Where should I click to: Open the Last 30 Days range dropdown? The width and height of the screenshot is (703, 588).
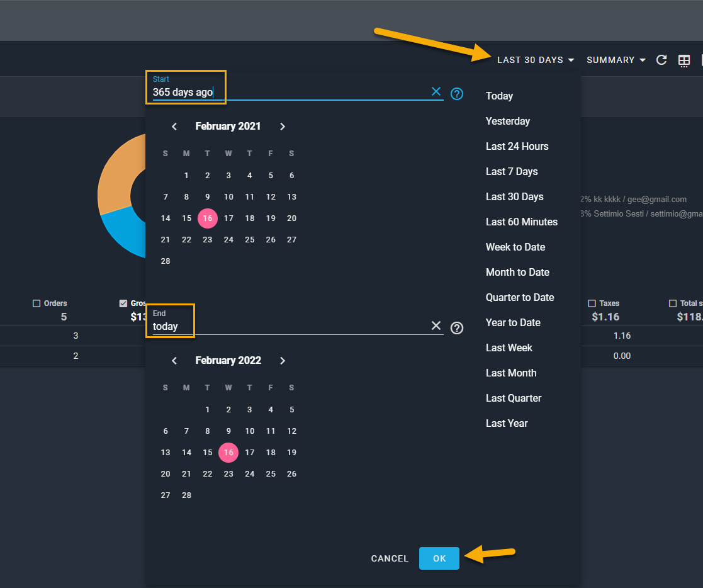point(535,60)
